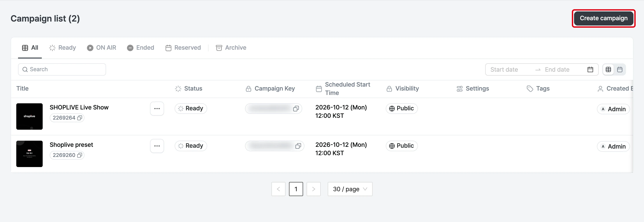Select the Ended tab
Image resolution: width=644 pixels, height=222 pixels.
click(x=141, y=48)
